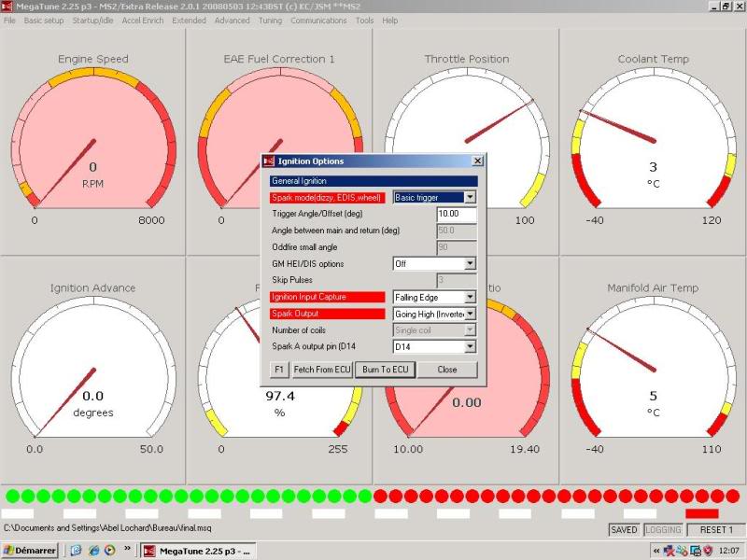Close the dialog with the Close button
The width and height of the screenshot is (747, 560).
447,370
